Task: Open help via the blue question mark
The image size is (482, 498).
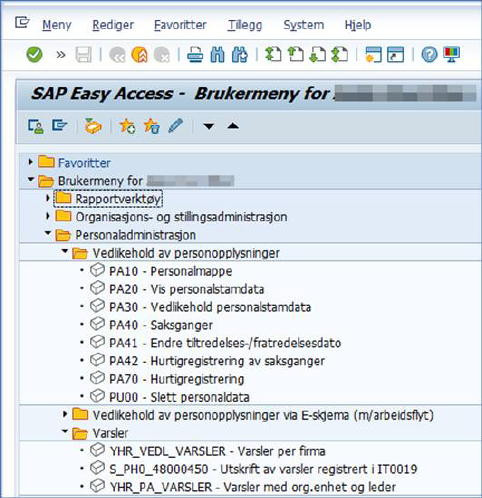Action: click(429, 54)
